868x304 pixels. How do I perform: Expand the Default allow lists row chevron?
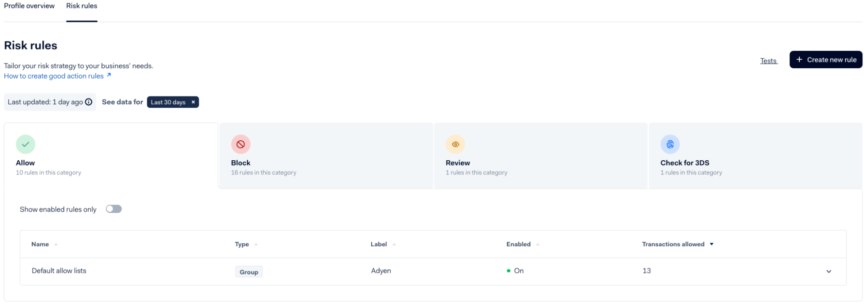828,271
